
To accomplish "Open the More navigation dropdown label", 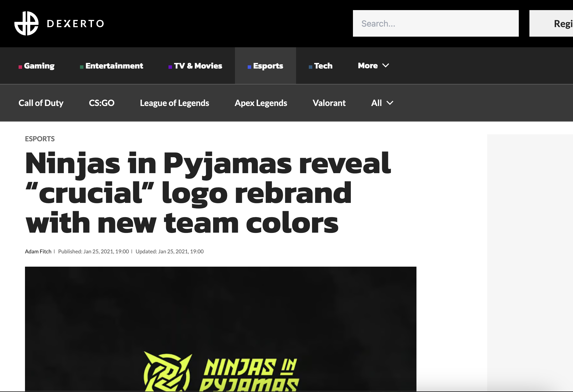I will tap(368, 66).
